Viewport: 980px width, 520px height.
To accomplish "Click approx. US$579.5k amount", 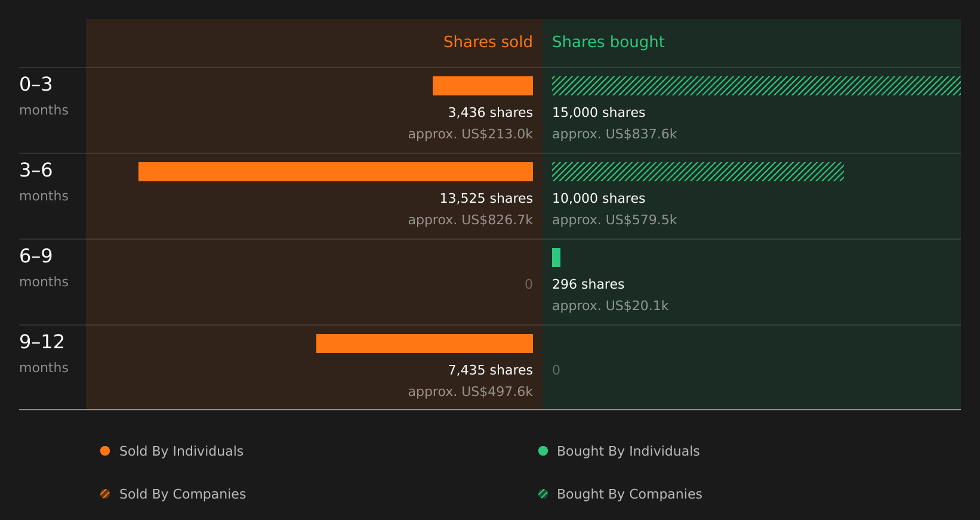I will click(614, 220).
